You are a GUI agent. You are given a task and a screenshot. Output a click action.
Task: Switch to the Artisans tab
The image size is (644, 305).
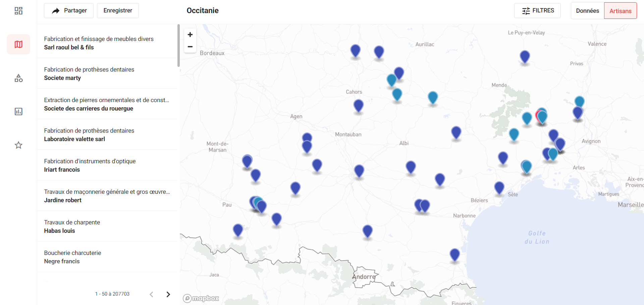621,11
